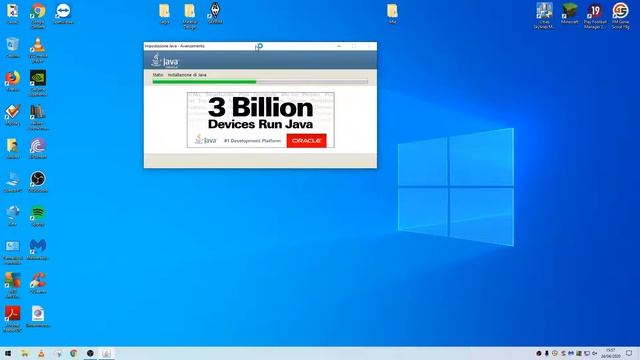Open the TeamViewer desktop shortcut
640x360 pixels.
point(63,13)
